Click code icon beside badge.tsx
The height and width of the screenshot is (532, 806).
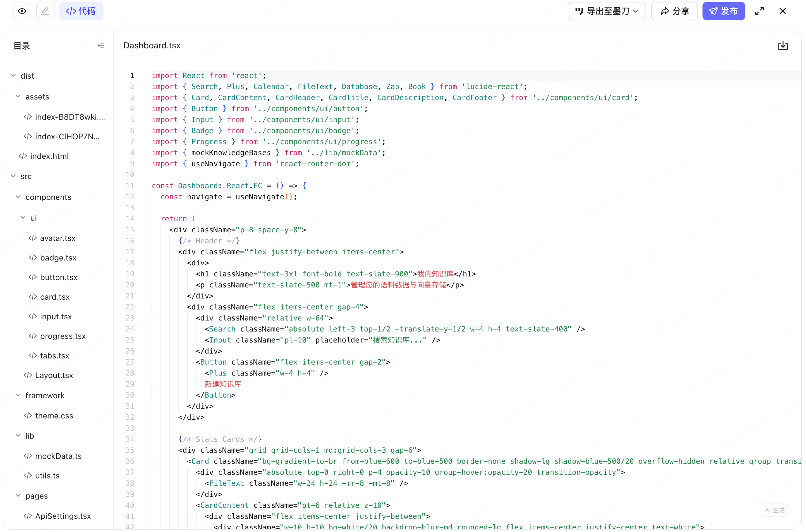pos(32,258)
